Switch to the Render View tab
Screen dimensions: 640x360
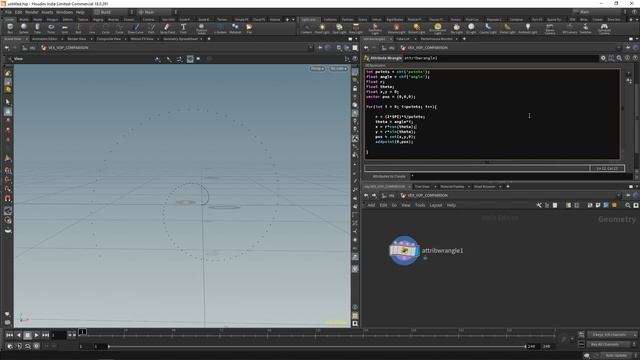(76, 39)
